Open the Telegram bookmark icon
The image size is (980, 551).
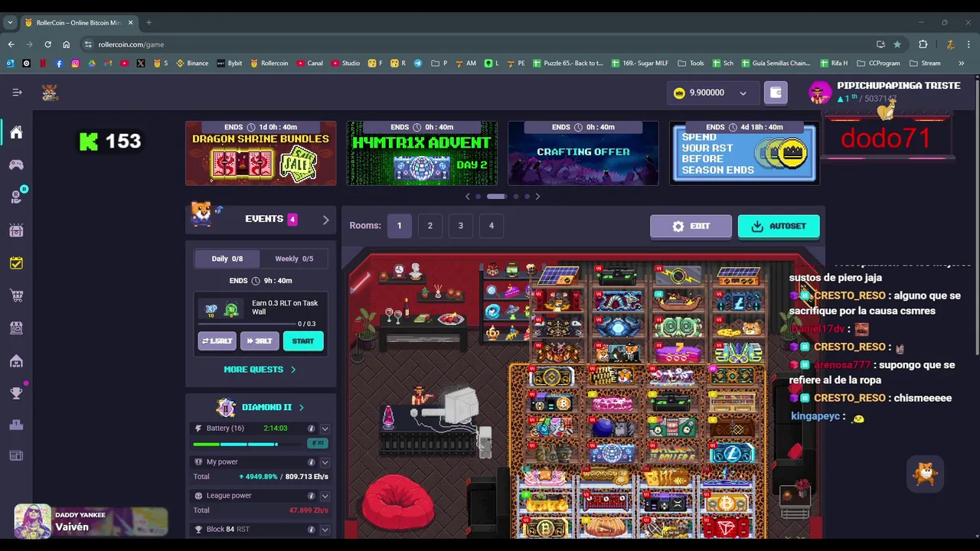click(418, 64)
